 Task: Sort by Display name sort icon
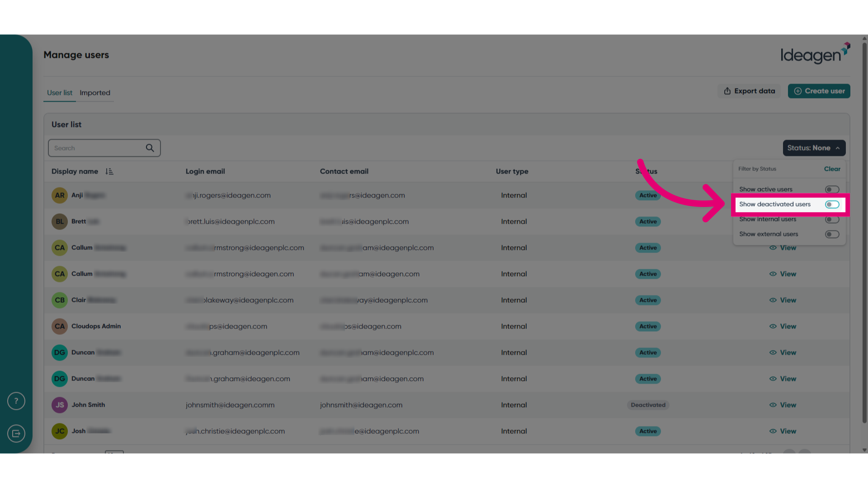pyautogui.click(x=109, y=171)
